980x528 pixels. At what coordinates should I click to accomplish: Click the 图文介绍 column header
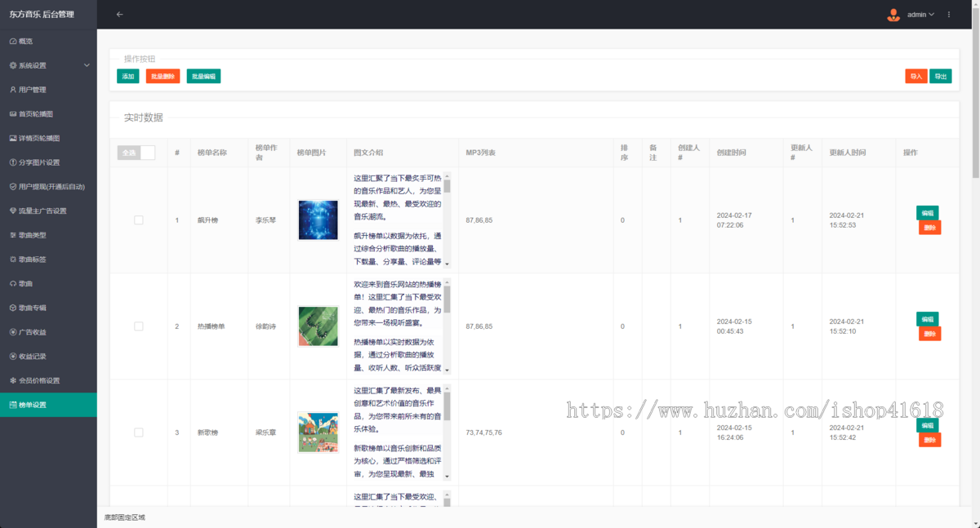368,153
